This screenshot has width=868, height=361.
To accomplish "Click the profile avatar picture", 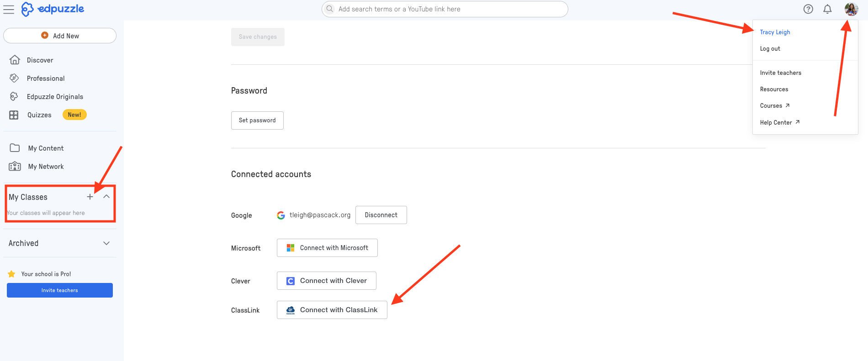I will 851,9.
